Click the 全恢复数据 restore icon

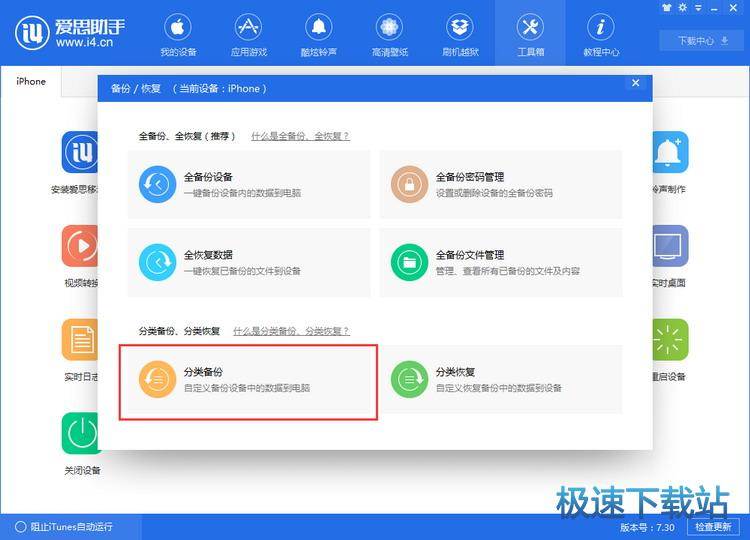tap(157, 262)
